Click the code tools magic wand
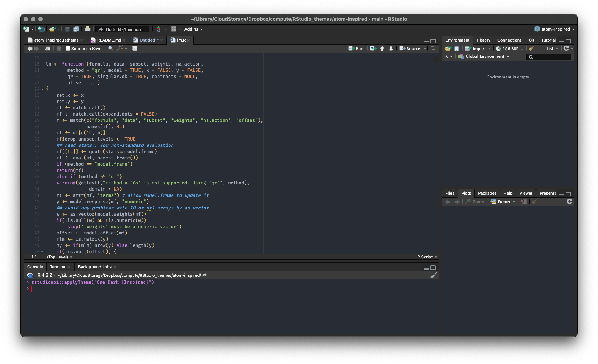 pyautogui.click(x=120, y=49)
